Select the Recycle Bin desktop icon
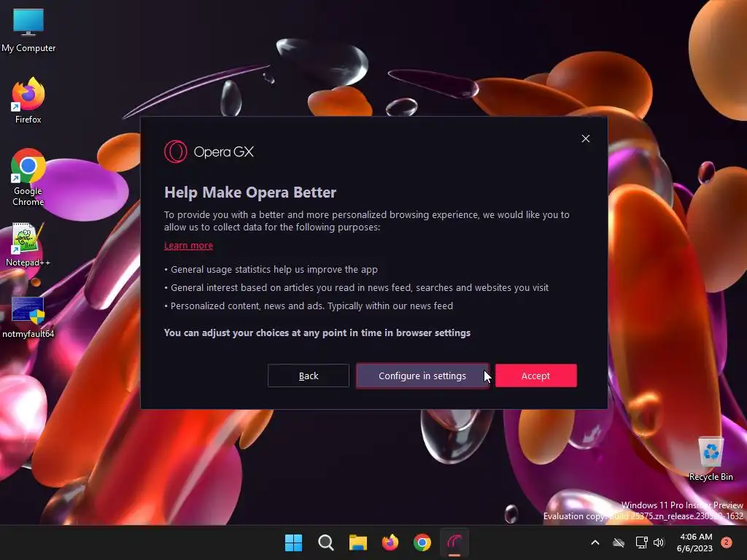 711,459
